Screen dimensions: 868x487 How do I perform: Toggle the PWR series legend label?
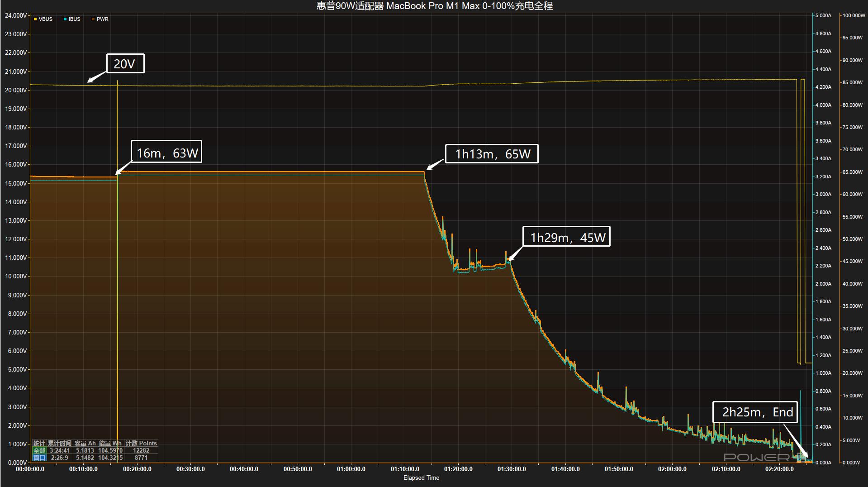(x=103, y=19)
